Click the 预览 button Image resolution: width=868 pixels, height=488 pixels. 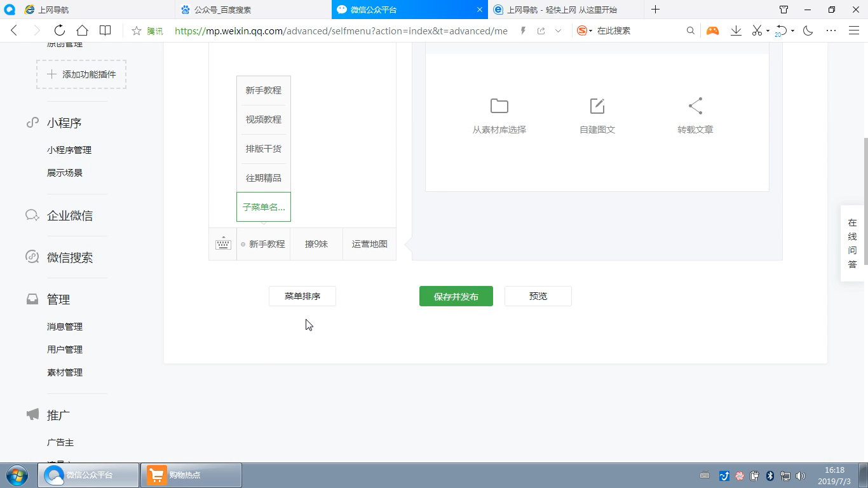point(538,296)
